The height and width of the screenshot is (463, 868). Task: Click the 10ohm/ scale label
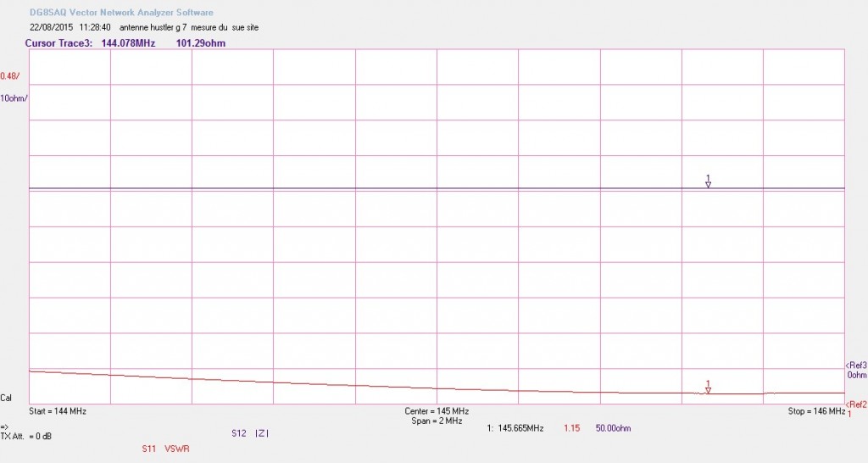[14, 98]
